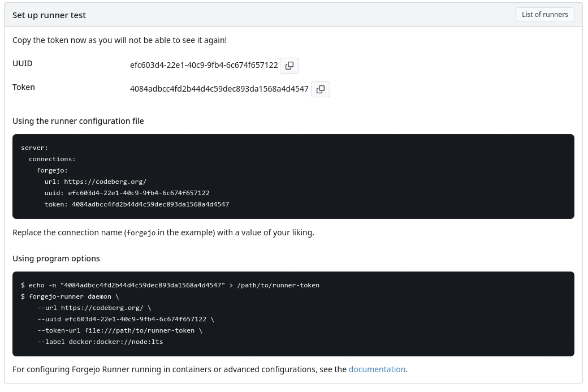Click the 'url: https://codeberg.org/' config line
This screenshot has width=588, height=392.
coord(95,182)
